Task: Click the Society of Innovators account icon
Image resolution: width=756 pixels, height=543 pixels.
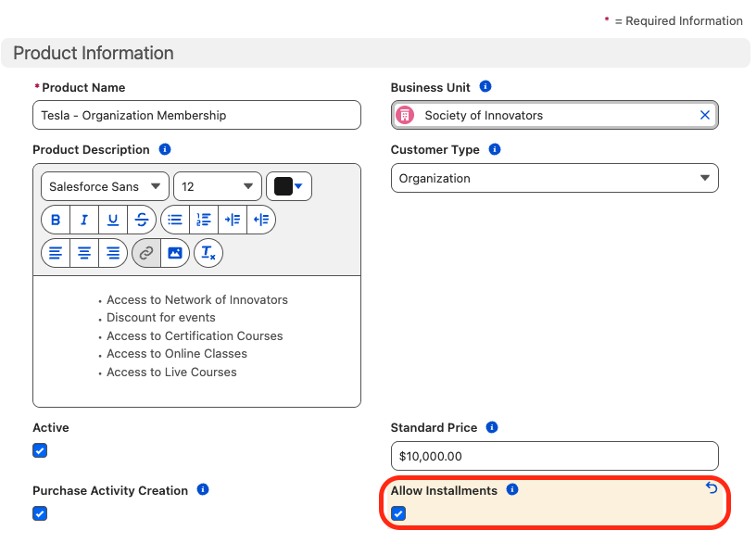Action: tap(405, 115)
